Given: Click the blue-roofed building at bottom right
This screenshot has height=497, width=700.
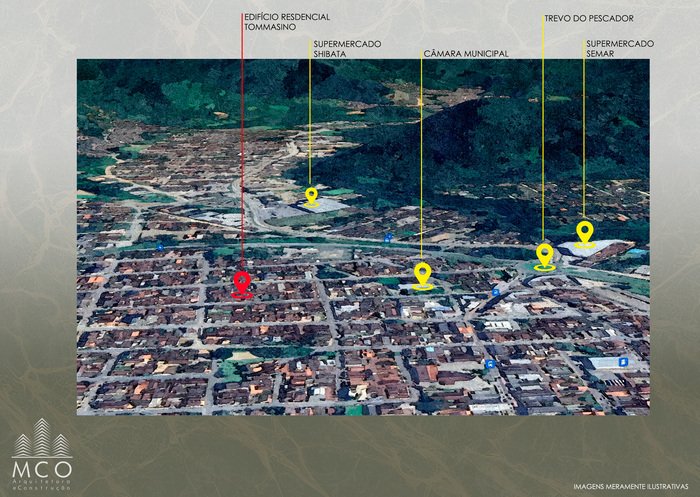Looking at the screenshot, I should pyautogui.click(x=613, y=362).
